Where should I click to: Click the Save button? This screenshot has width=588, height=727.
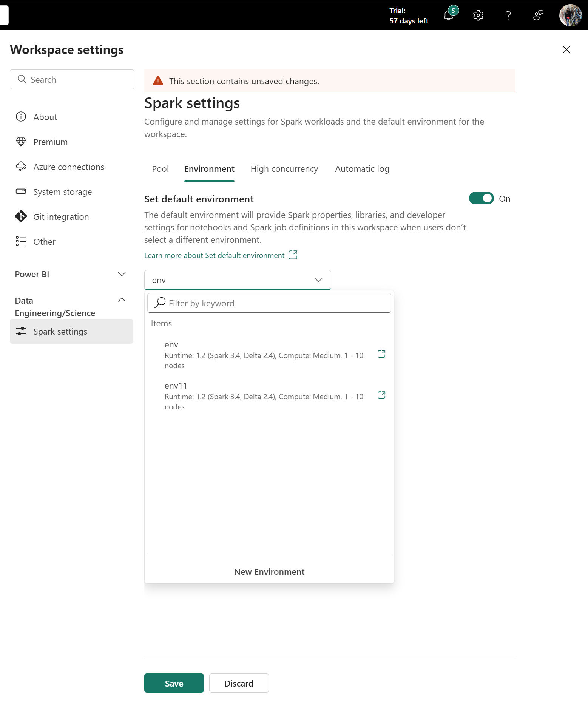point(174,683)
